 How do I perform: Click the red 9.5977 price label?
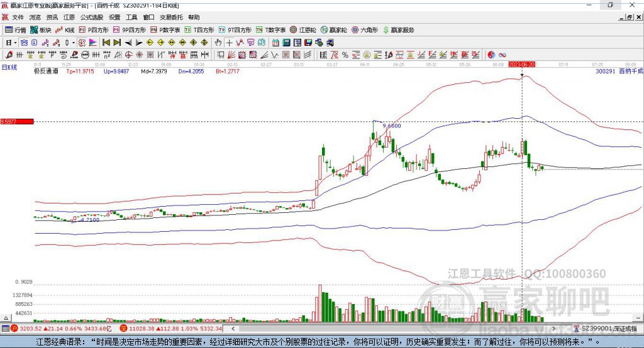tap(17, 121)
